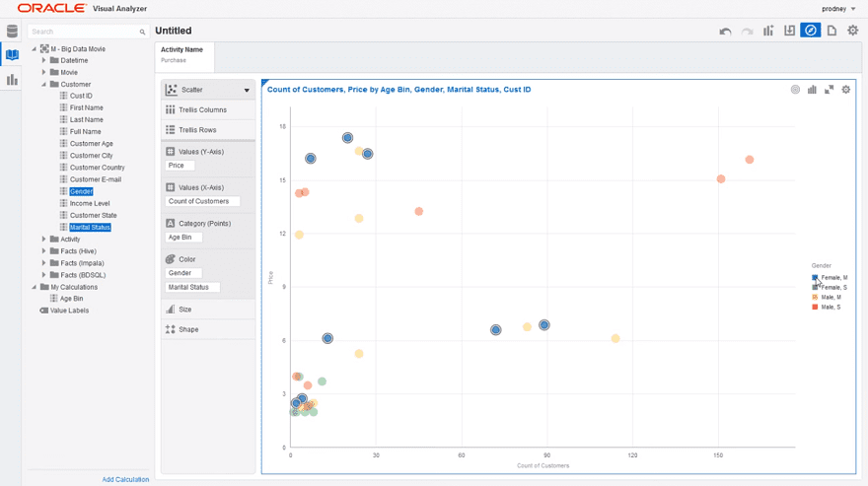
Task: Select the Activity Name filter tab
Action: pyautogui.click(x=182, y=54)
